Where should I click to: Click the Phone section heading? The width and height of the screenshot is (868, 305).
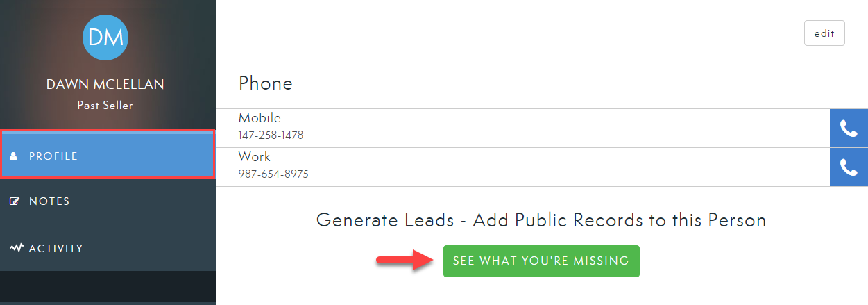click(x=266, y=83)
